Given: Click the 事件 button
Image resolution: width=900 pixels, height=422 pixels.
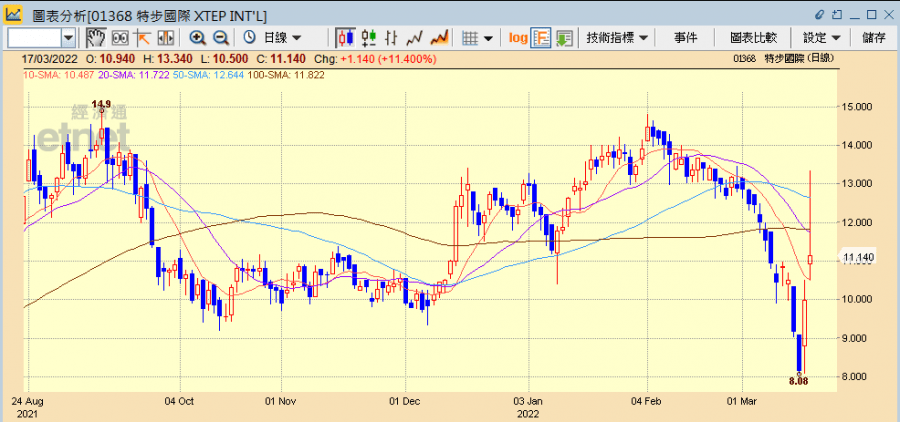Looking at the screenshot, I should (x=685, y=38).
